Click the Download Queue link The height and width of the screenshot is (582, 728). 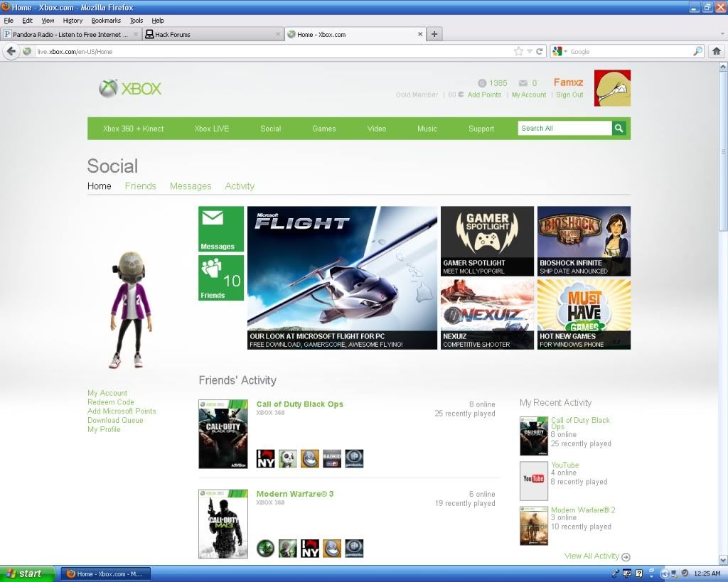point(115,420)
